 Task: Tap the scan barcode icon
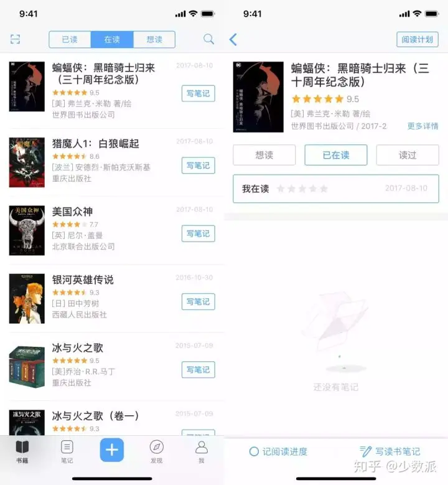tap(15, 39)
